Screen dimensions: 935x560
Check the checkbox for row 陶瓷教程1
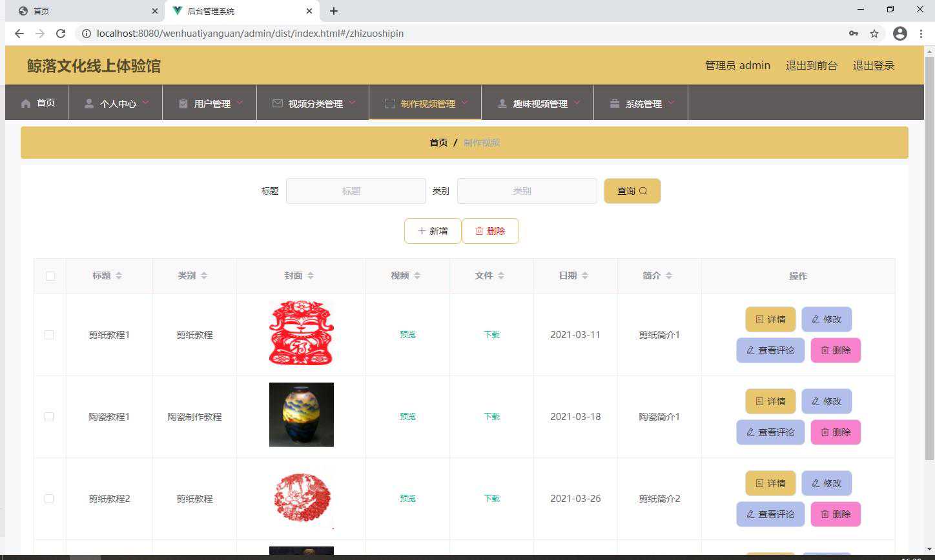(x=49, y=417)
